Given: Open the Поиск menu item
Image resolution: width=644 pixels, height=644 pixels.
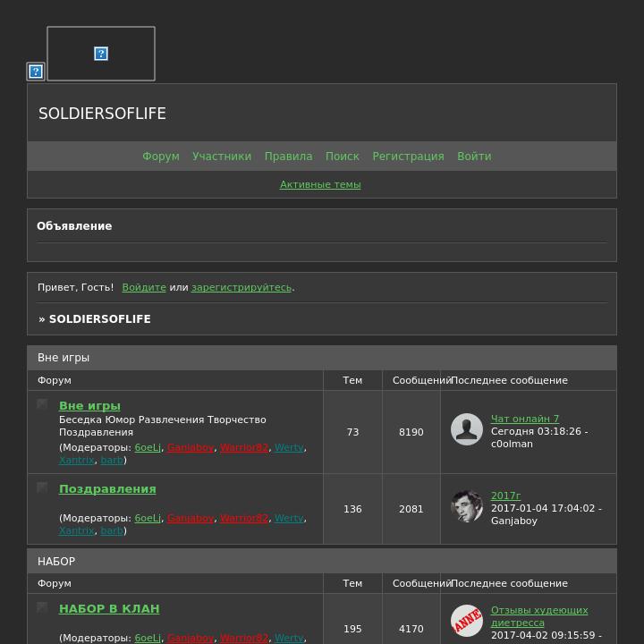Looking at the screenshot, I should pos(343,157).
